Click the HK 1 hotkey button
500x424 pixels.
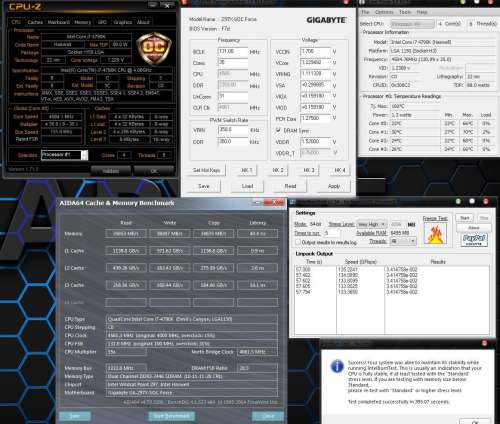[x=247, y=170]
